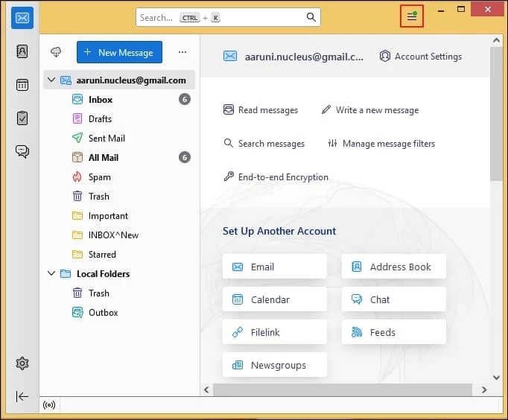Viewport: 508px width, 420px height.
Task: Open folder pane options three-dot menu
Action: tap(182, 52)
